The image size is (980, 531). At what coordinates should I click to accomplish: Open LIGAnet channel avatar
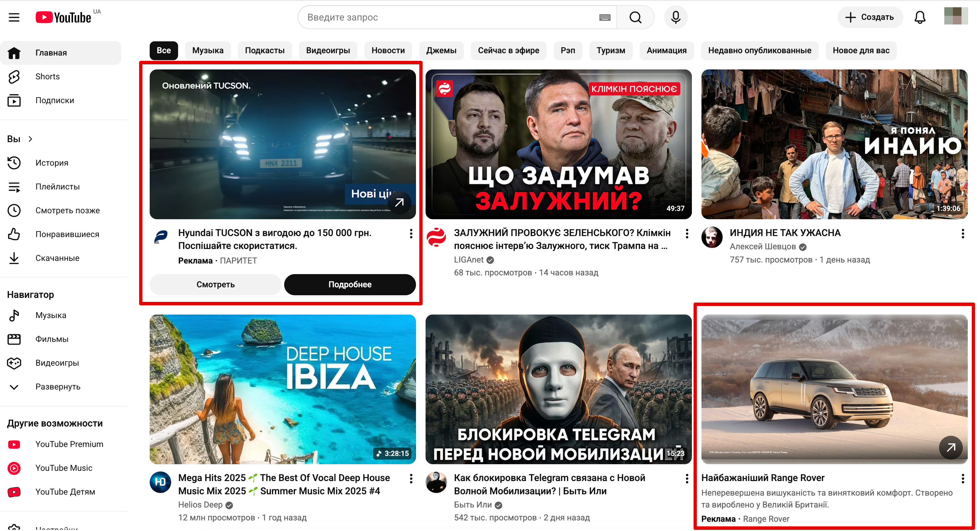pos(436,237)
